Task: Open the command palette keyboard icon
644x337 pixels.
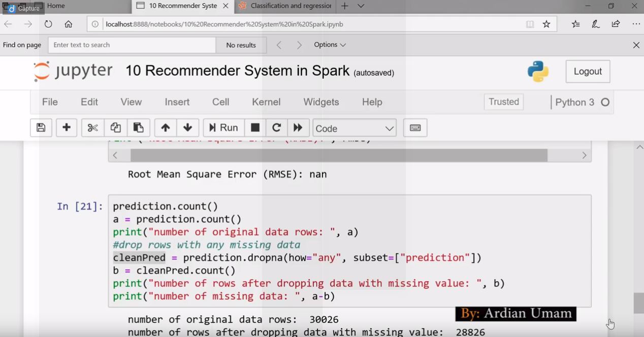Action: (x=415, y=127)
